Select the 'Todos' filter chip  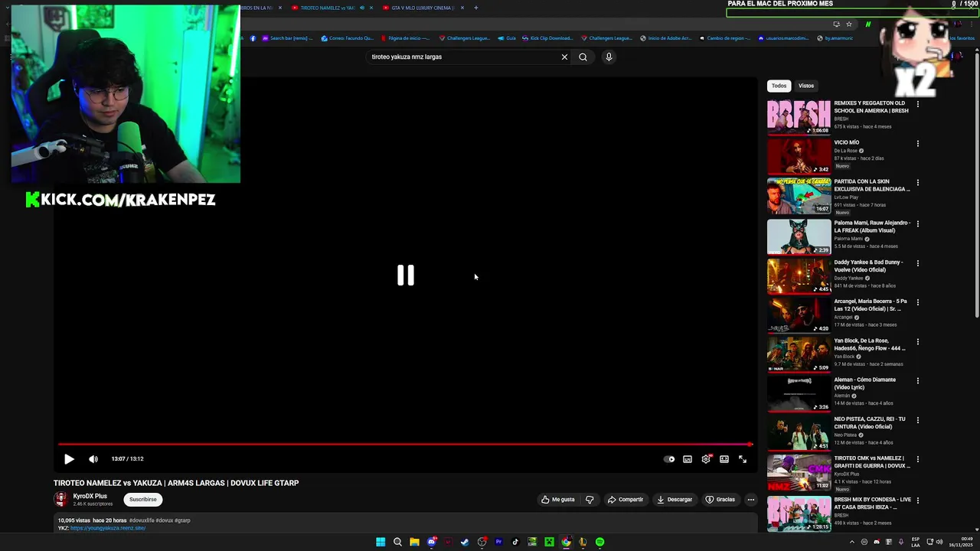779,86
